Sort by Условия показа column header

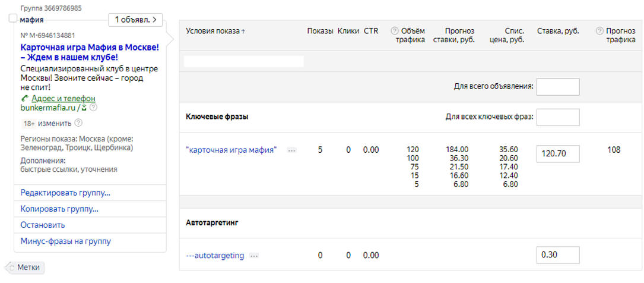point(215,31)
